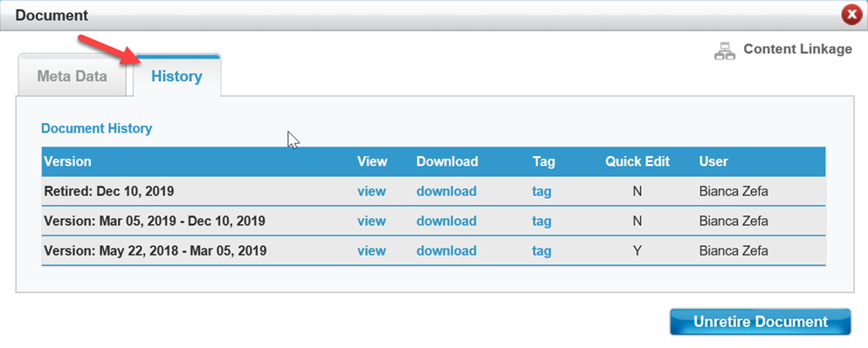Viewport: 868px width, 348px height.
Task: View version May 22, 2018 - Mar 05, 2019
Action: coord(371,251)
